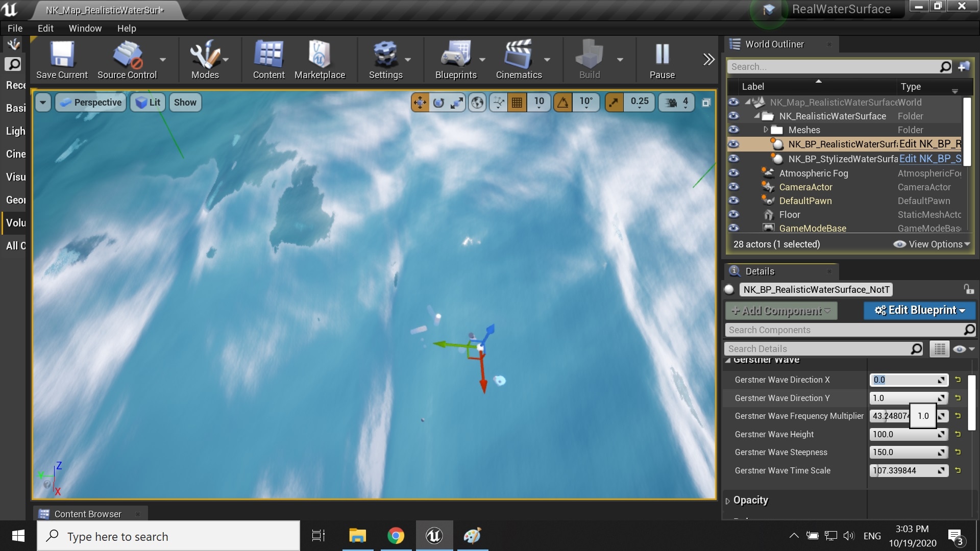
Task: Click Edit Blueprint button
Action: pyautogui.click(x=919, y=310)
